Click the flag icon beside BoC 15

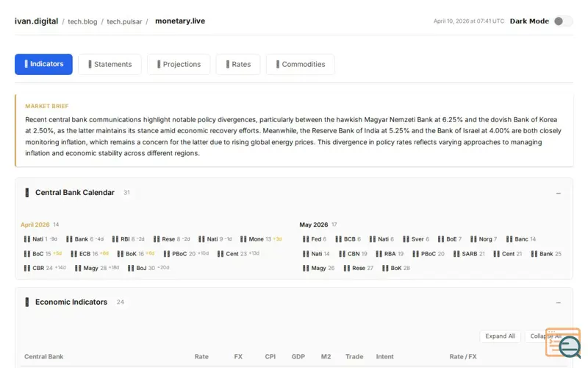27,254
